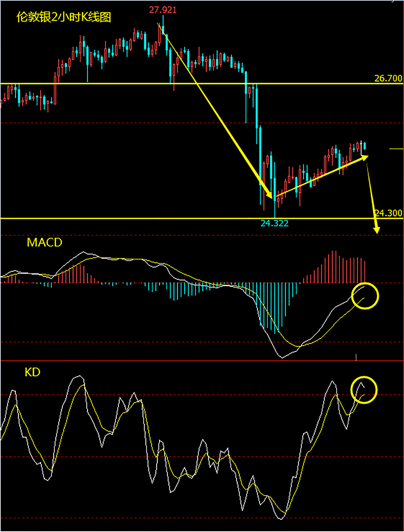Image resolution: width=404 pixels, height=532 pixels.
Task: Click the rebound uptrend arrow's arrowhead
Action: [365, 158]
